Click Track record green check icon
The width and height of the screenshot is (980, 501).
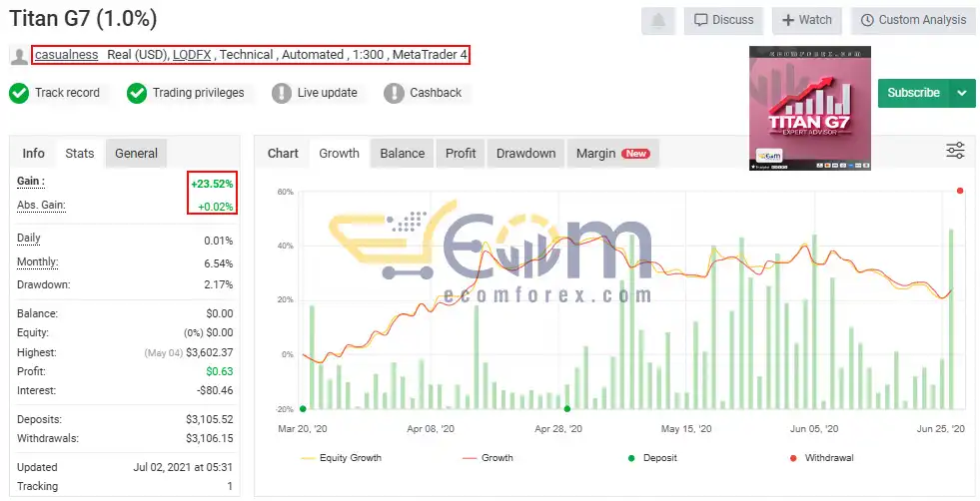[19, 93]
